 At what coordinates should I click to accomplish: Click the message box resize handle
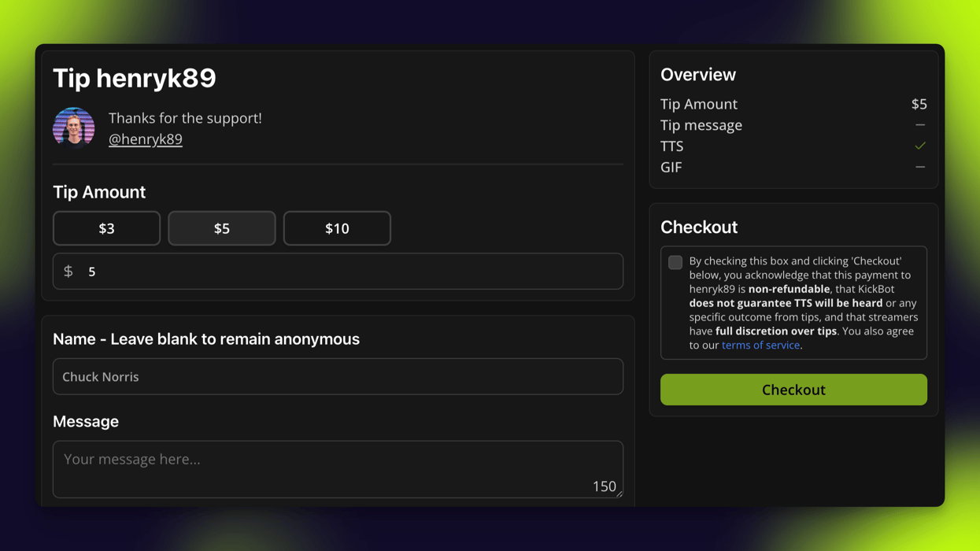tap(619, 494)
